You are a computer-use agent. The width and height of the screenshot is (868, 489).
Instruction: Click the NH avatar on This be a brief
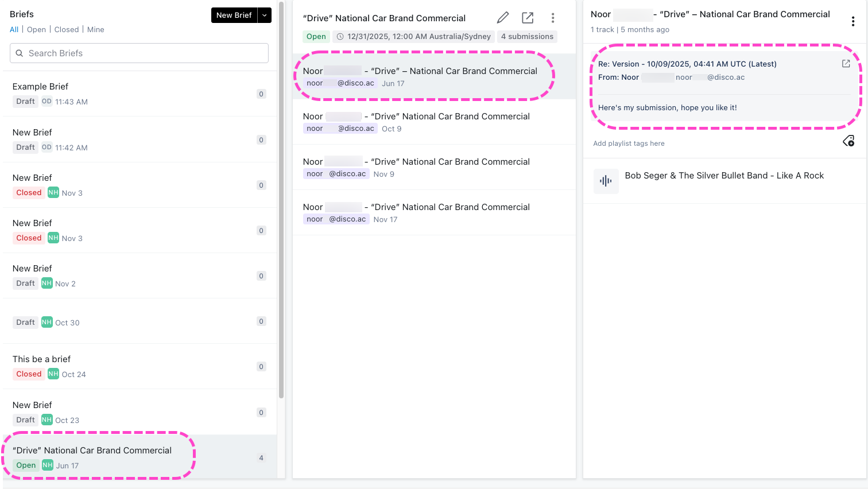[53, 374]
